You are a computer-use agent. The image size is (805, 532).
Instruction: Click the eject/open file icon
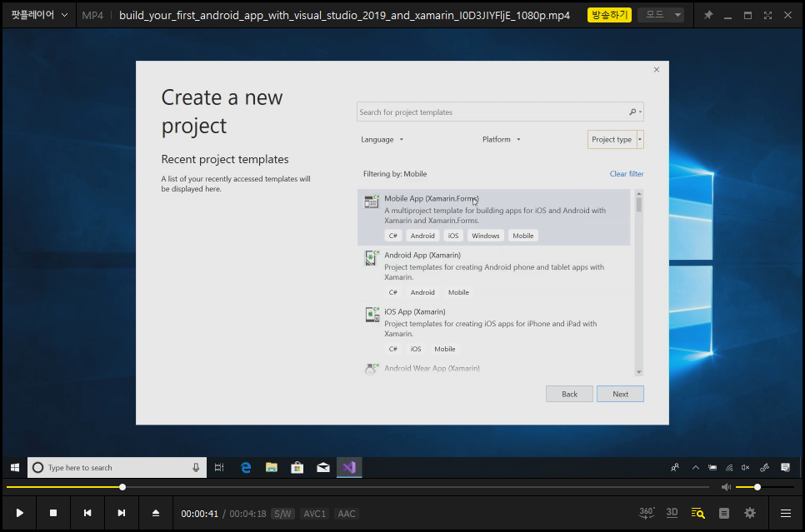(x=156, y=513)
